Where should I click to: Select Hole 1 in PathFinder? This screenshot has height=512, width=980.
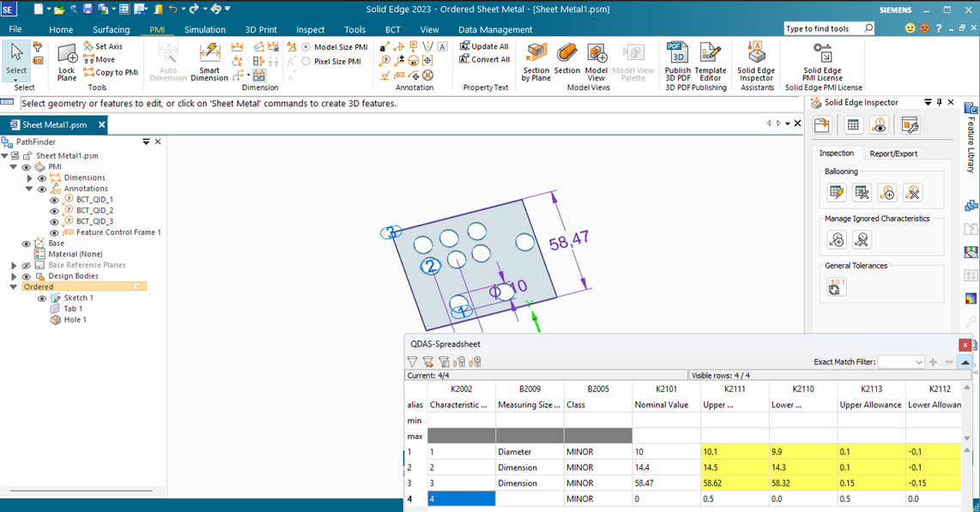pos(75,320)
